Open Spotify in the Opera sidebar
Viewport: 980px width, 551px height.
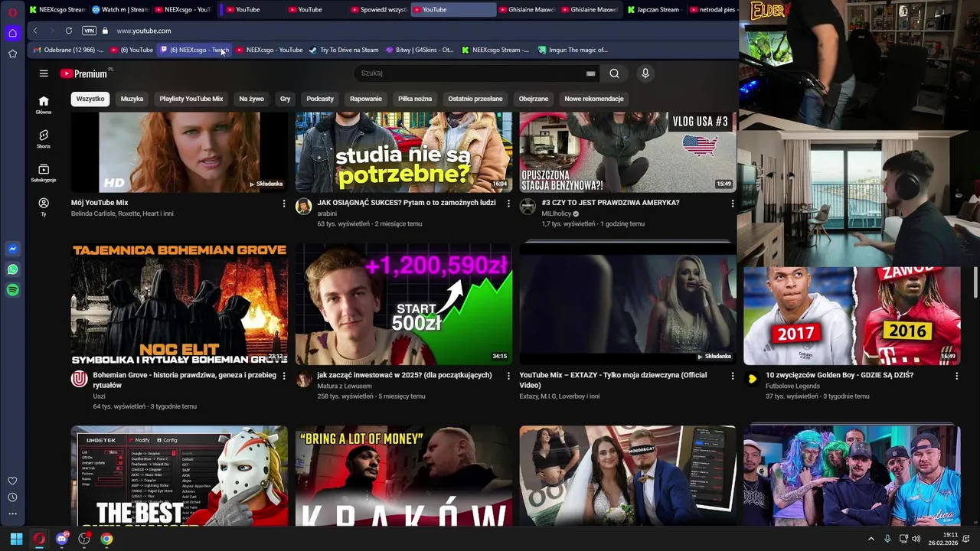click(12, 290)
